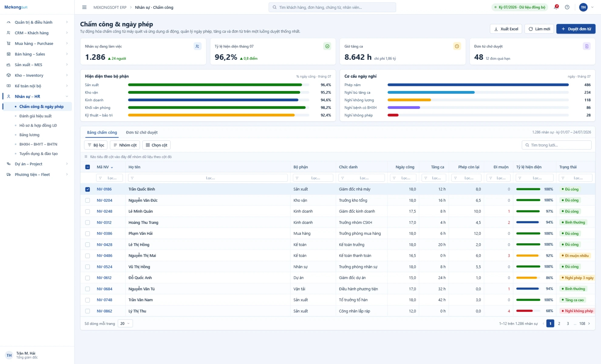Image resolution: width=601 pixels, height=364 pixels.
Task: Open Đánh giá hiệu suất submenu item
Action: (35, 116)
